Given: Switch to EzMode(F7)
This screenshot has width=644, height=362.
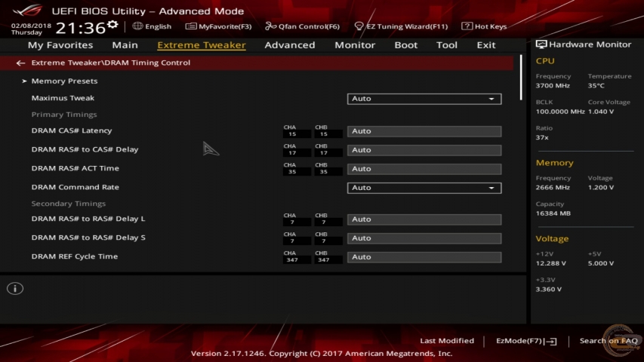Looking at the screenshot, I should tap(526, 341).
